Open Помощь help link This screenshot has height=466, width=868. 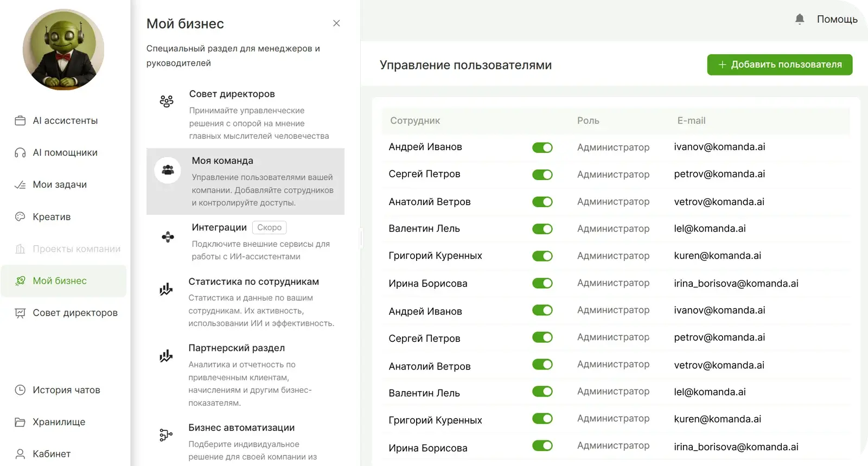pos(837,19)
